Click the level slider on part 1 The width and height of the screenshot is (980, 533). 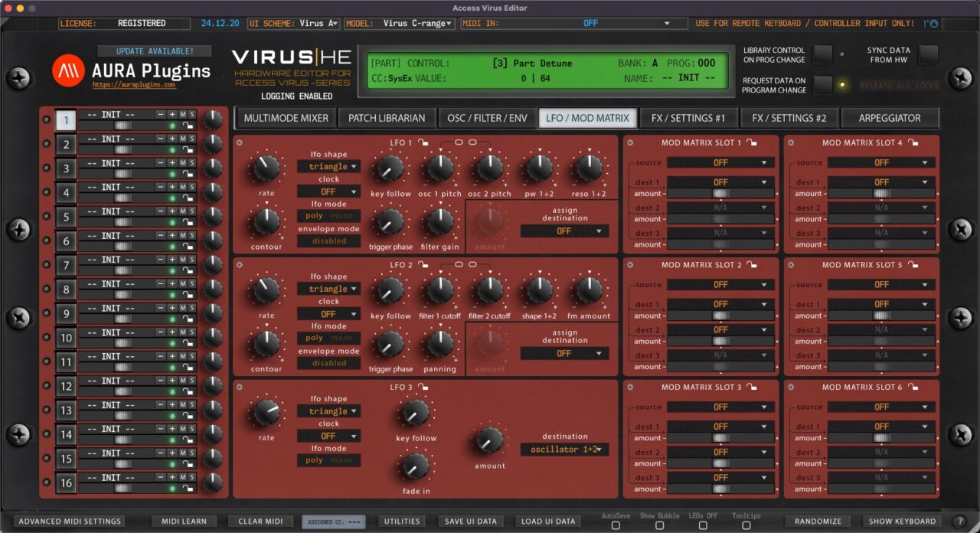point(123,126)
